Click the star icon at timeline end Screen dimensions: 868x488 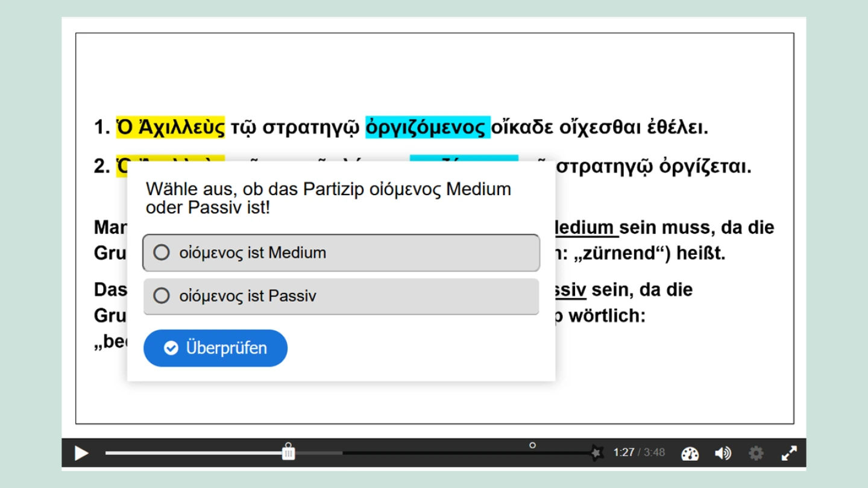point(596,452)
